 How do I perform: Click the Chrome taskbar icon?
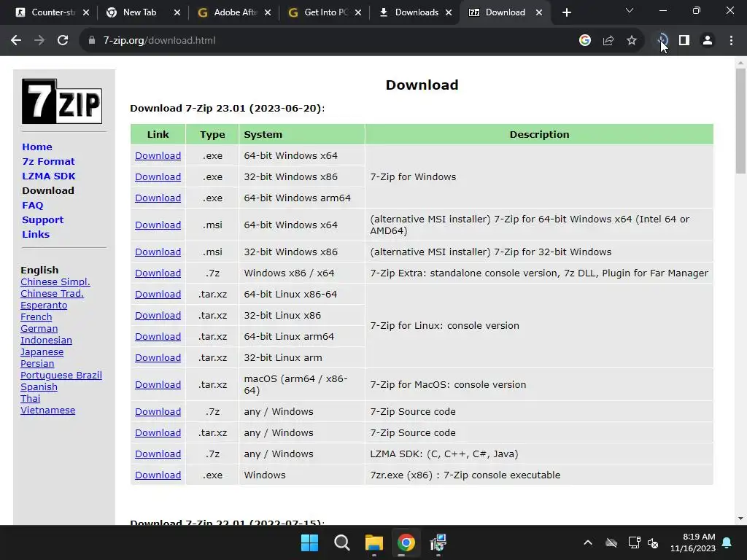point(406,542)
